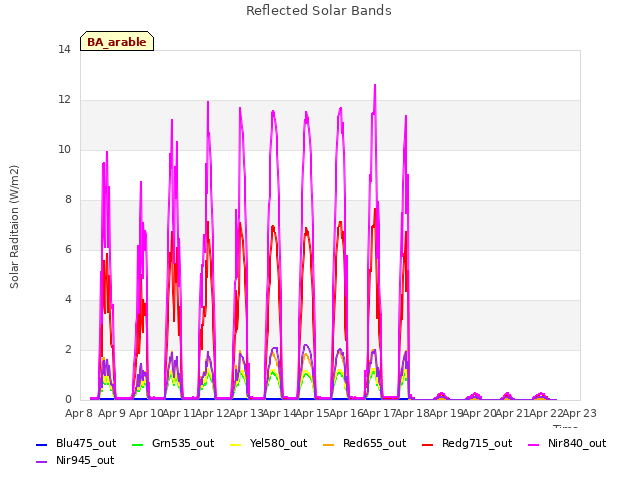Click the green Grn535_out legend swatch
640x480 pixels.
[x=138, y=445]
